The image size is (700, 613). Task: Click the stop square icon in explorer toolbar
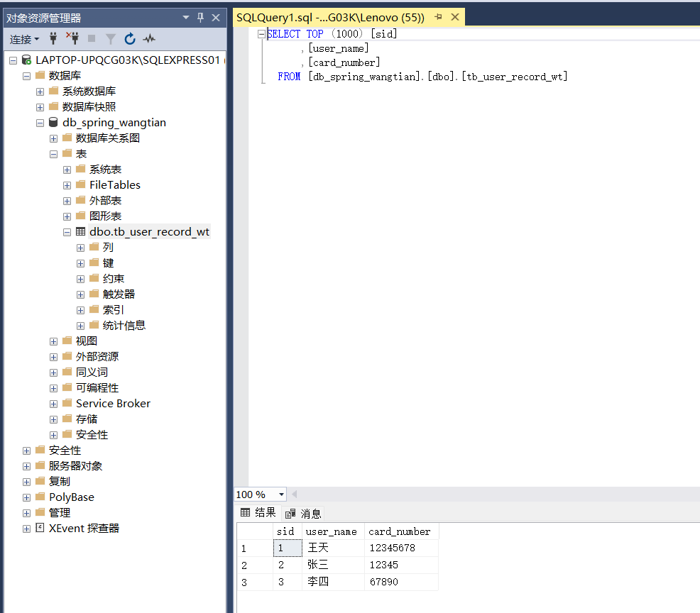[x=92, y=39]
